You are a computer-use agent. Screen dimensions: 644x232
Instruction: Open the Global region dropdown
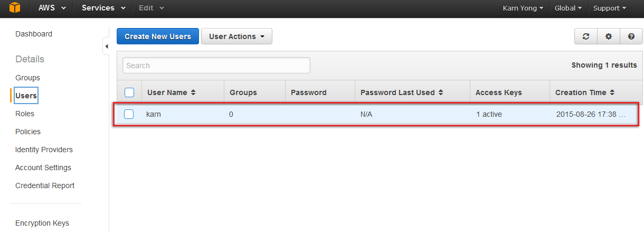tap(568, 8)
